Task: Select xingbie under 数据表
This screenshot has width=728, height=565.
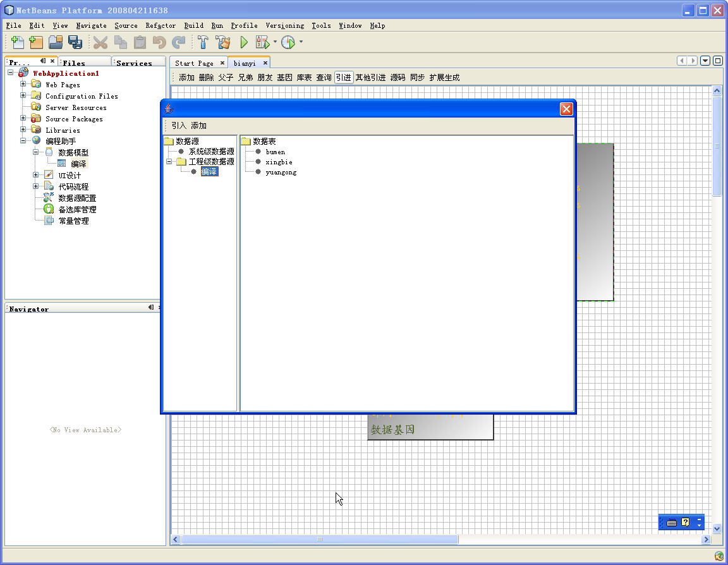Action: [279, 162]
